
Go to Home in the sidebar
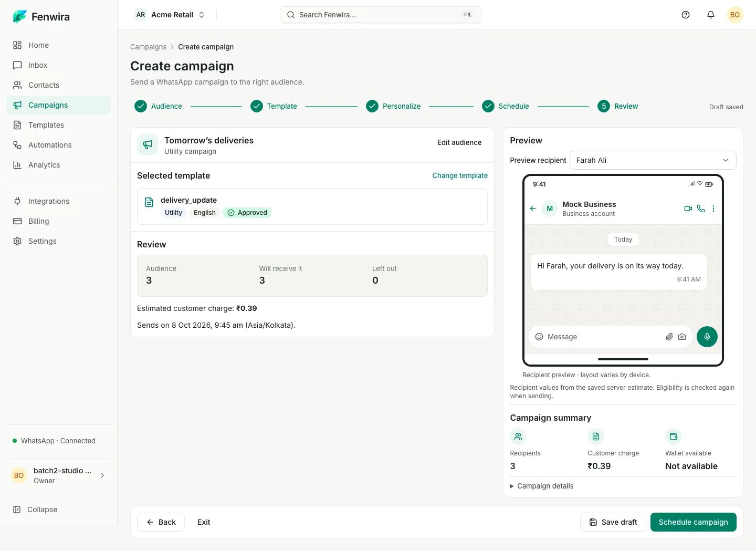(58, 45)
